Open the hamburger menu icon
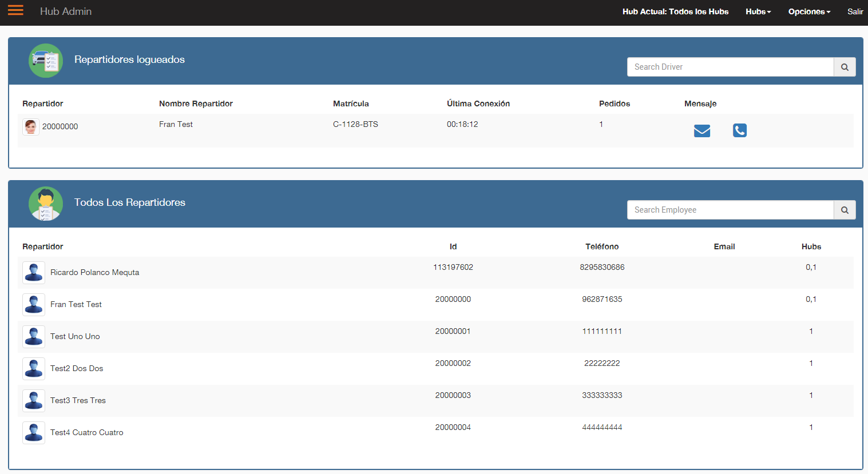This screenshot has height=474, width=868. click(x=15, y=10)
